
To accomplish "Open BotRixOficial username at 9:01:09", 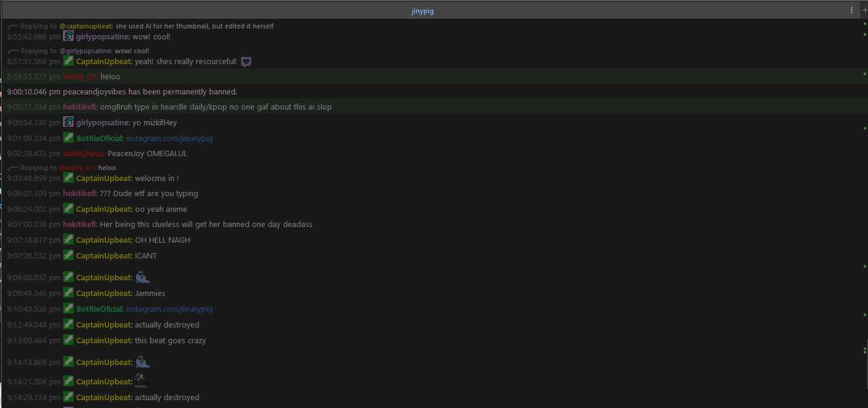I will 100,139.
